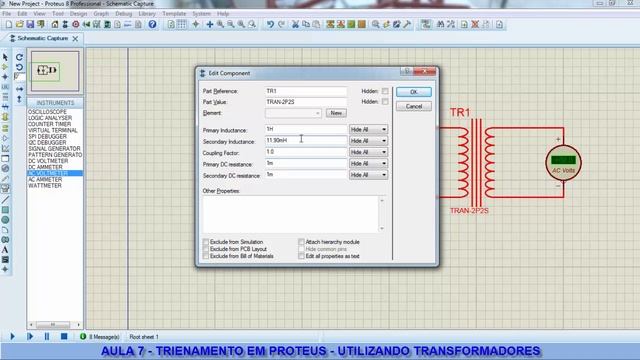Image resolution: width=640 pixels, height=360 pixels.
Task: Select the text 'A' graphics tool
Action: click(5, 249)
